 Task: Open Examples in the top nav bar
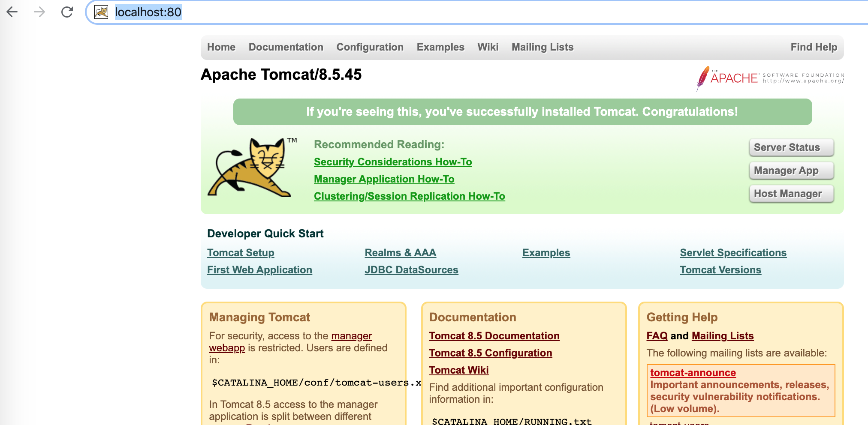(x=440, y=47)
